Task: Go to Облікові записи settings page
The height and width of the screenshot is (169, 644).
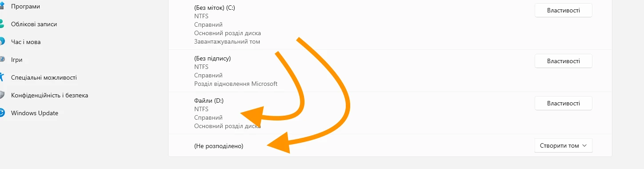Action: (34, 24)
